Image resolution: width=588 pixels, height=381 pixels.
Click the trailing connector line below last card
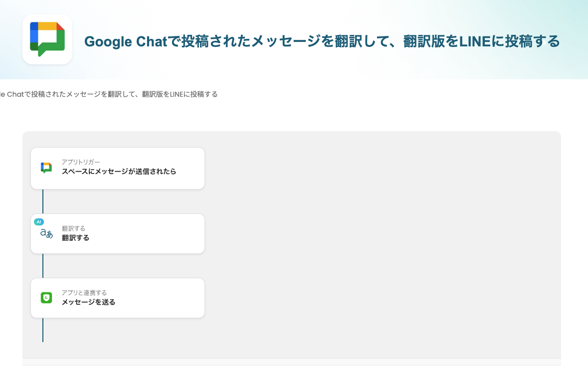[43, 330]
